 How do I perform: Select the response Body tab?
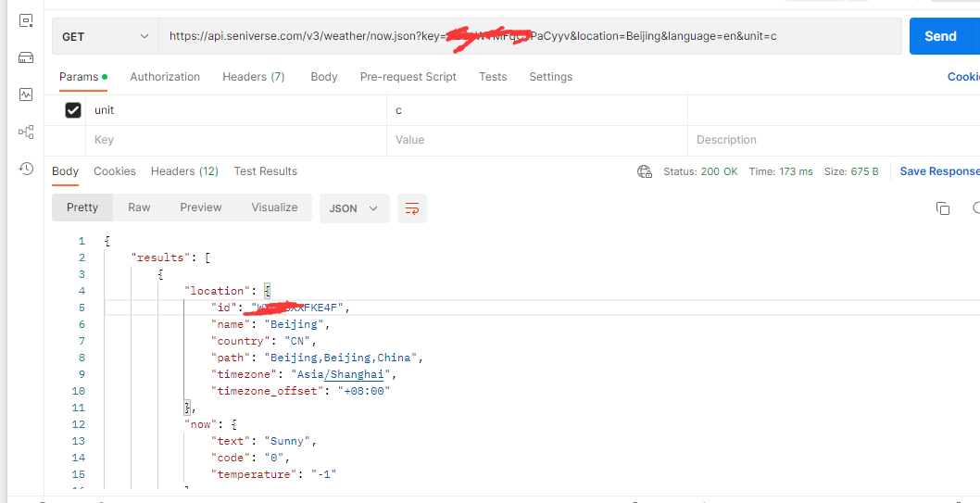[65, 171]
